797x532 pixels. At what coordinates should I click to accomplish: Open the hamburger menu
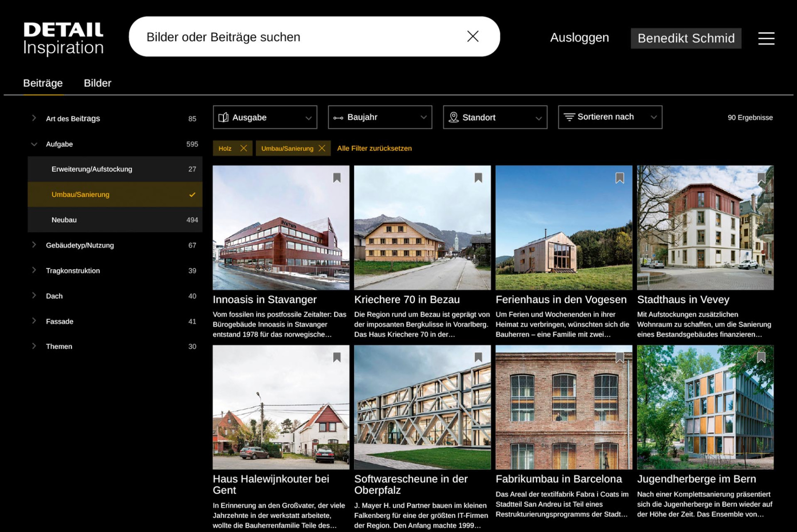point(766,38)
